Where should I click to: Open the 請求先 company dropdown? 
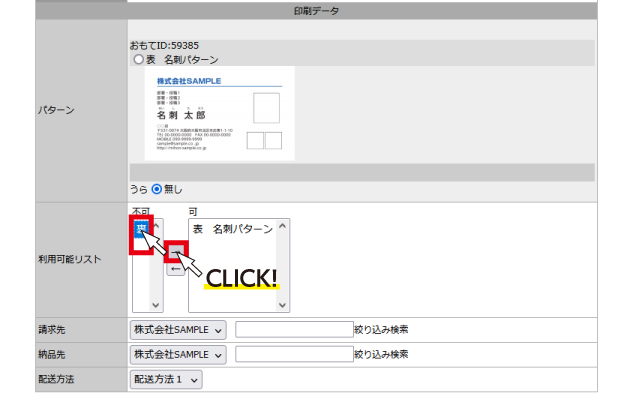point(178,329)
